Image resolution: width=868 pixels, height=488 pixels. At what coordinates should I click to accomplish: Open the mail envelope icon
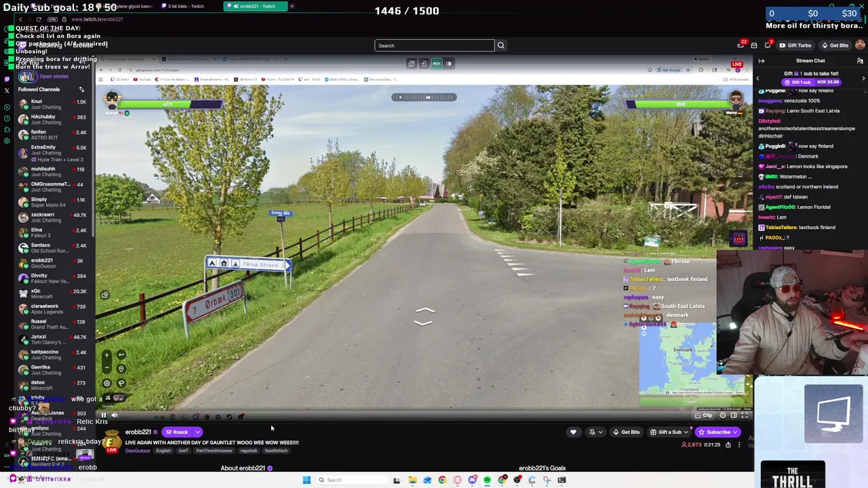click(x=754, y=45)
